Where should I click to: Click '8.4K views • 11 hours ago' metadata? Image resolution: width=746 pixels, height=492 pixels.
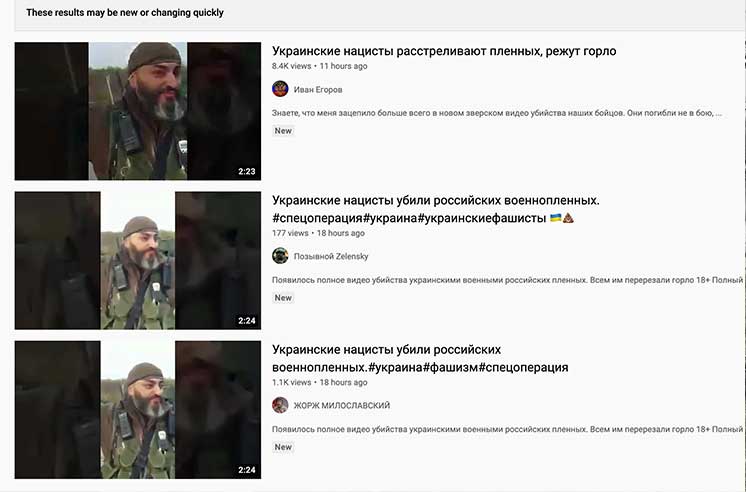click(x=320, y=66)
